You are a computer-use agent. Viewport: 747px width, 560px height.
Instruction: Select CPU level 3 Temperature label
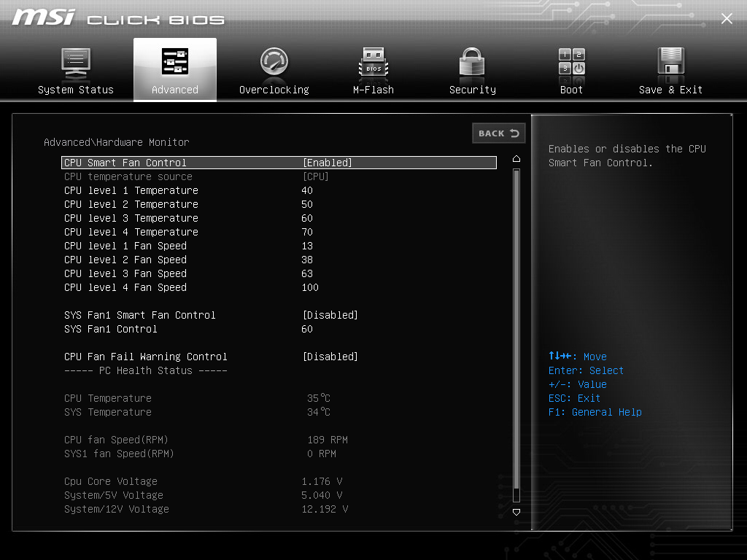[131, 218]
